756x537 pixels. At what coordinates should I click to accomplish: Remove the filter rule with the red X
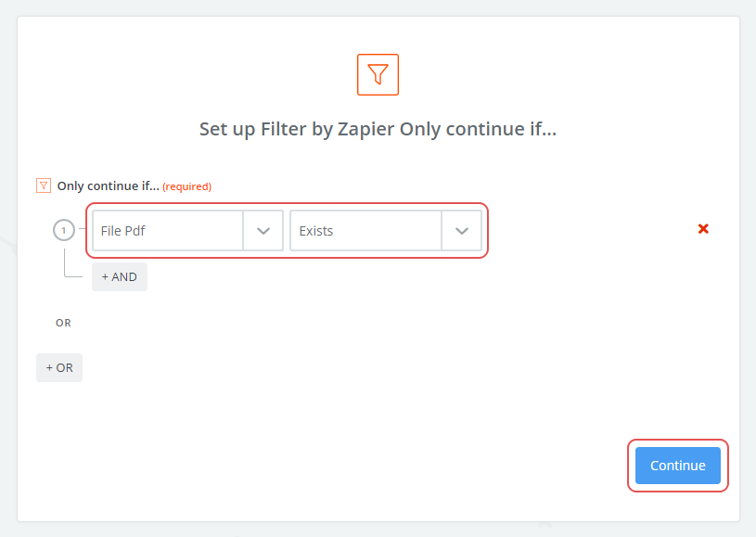(703, 229)
